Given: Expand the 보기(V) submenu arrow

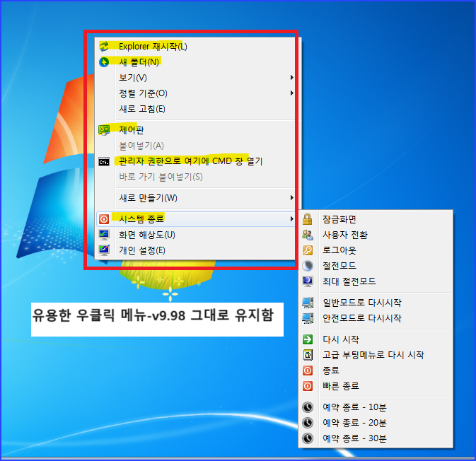Looking at the screenshot, I should [x=291, y=78].
